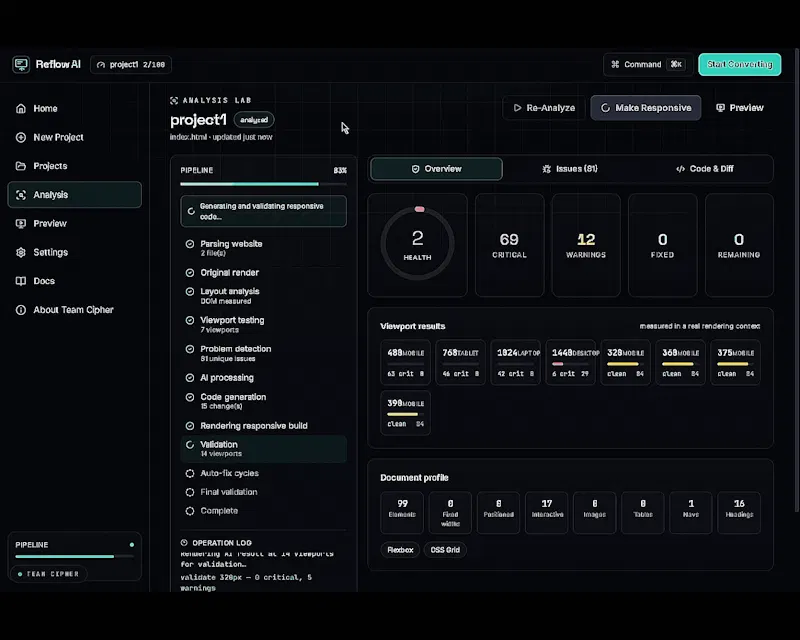Click the Docs book icon
Image resolution: width=800 pixels, height=640 pixels.
(x=21, y=281)
